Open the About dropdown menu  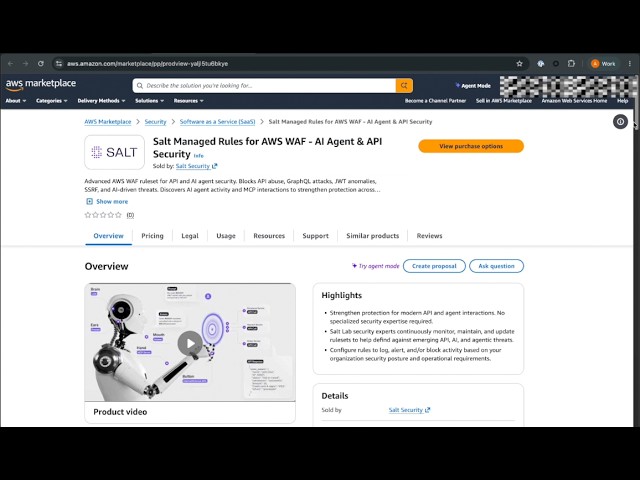[16, 101]
